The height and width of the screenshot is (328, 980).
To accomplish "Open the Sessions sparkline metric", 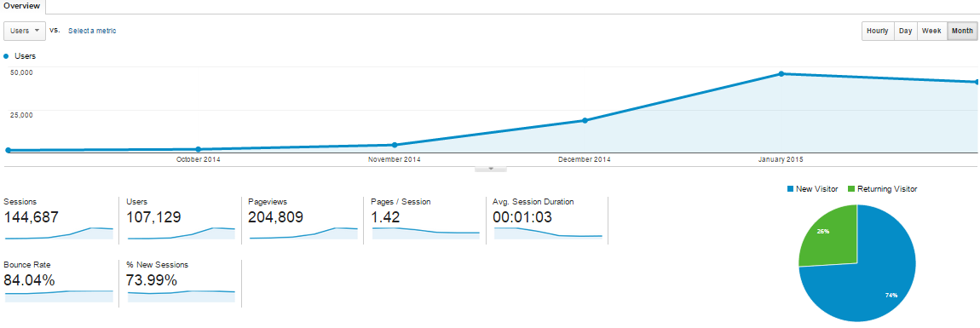I will pyautogui.click(x=59, y=233).
